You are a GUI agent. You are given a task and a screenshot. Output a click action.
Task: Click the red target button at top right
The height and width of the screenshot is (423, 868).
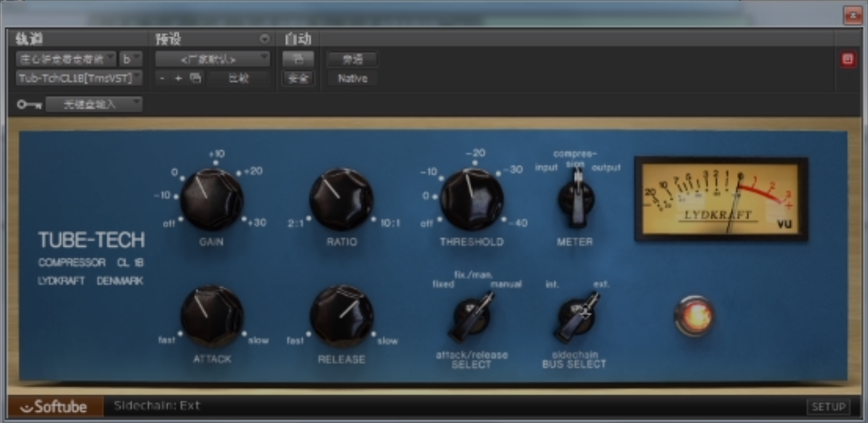point(848,59)
